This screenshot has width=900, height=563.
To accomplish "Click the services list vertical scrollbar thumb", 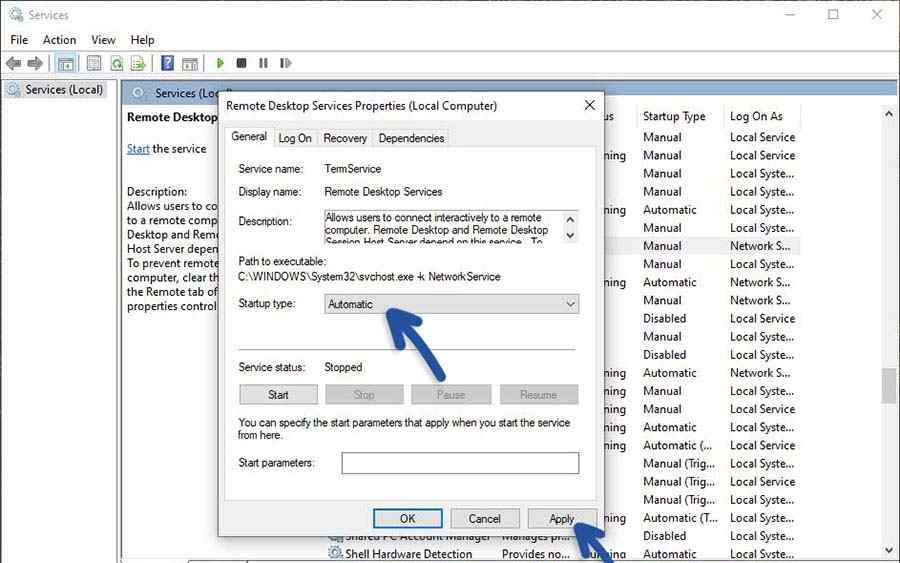I will (889, 386).
